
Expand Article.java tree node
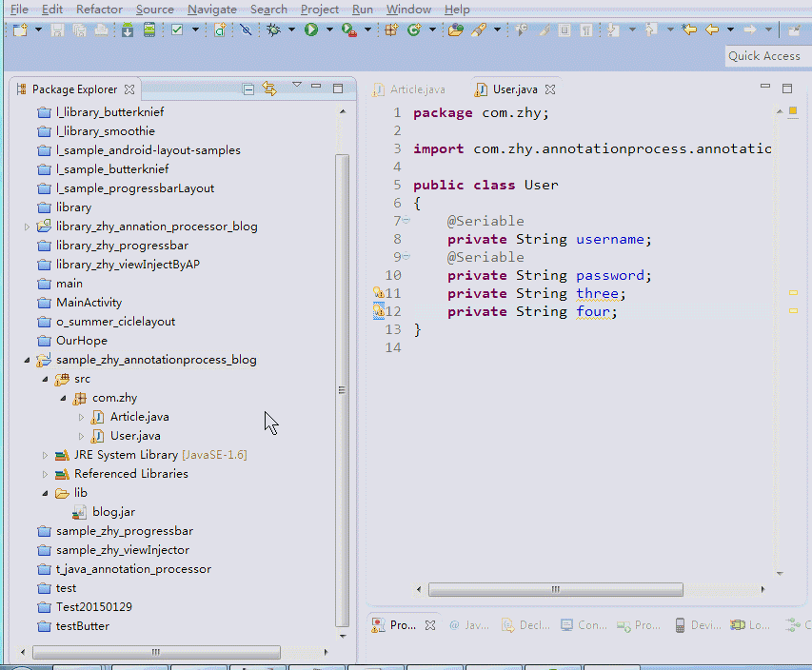point(81,417)
